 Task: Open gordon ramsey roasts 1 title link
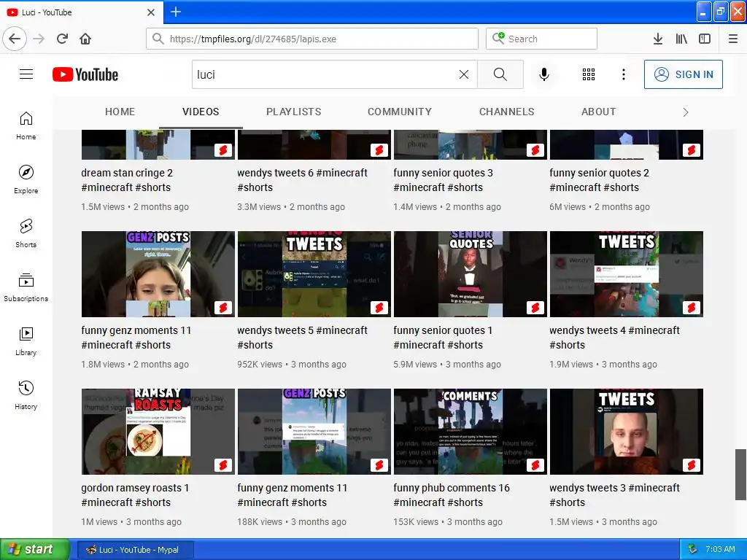point(135,495)
